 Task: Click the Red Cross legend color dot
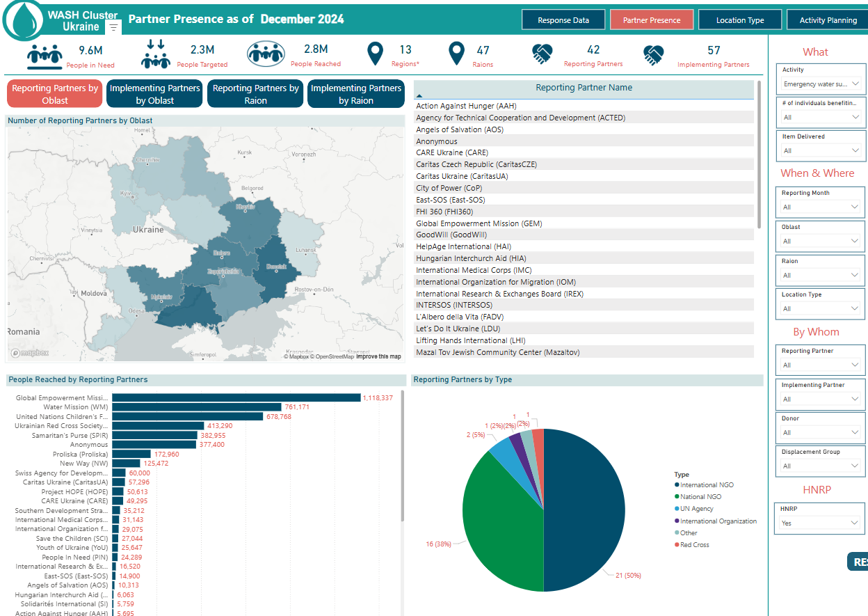[677, 545]
